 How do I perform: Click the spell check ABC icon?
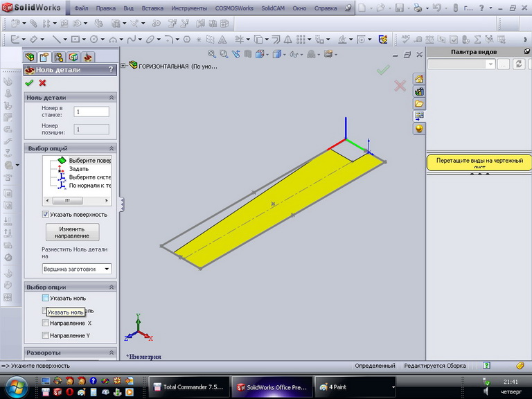(405, 39)
